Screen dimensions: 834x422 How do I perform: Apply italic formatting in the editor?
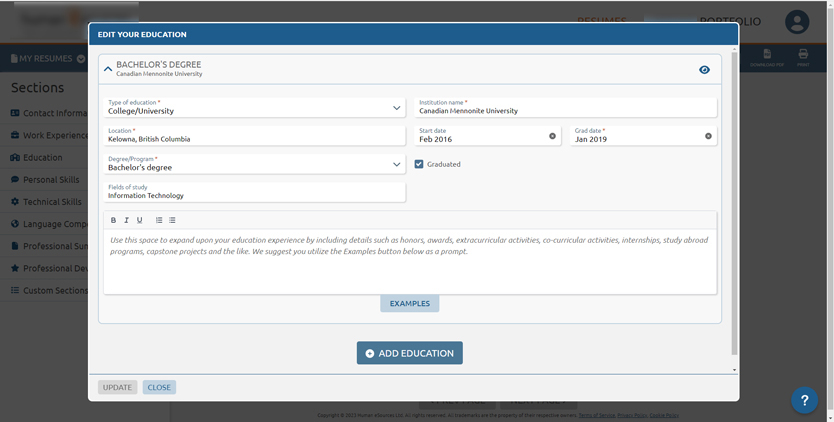pos(126,220)
